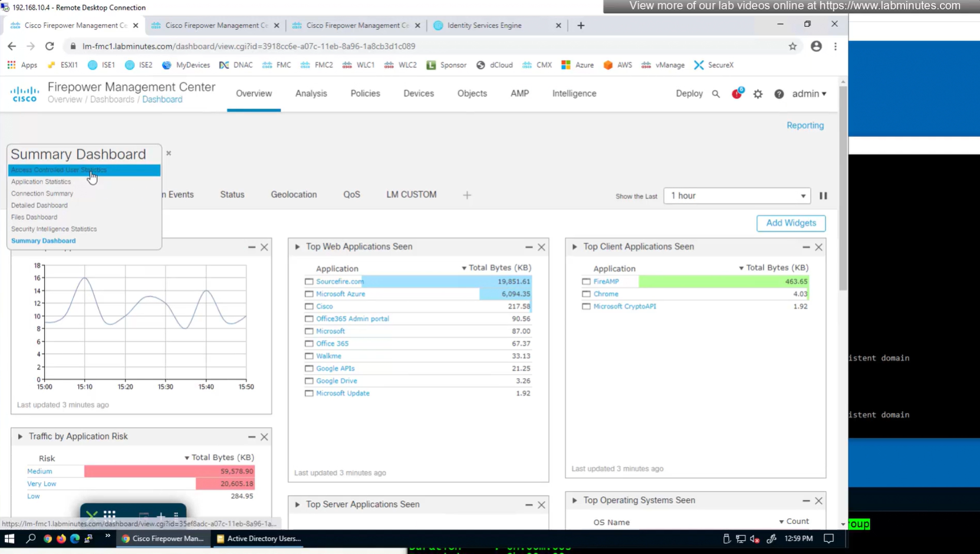Click the browser address bar URL
This screenshot has width=980, height=554.
[x=249, y=47]
